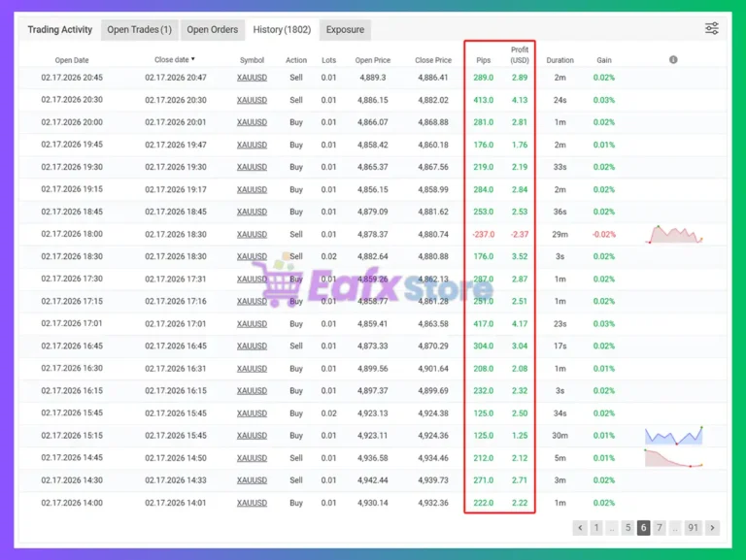Click profit value 1.25
Viewport: 746px width, 560px height.
520,436
